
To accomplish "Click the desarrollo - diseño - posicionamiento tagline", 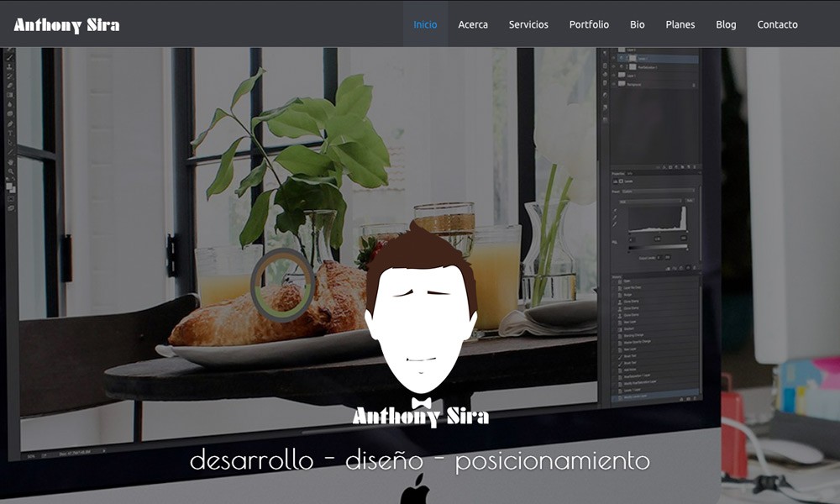I will pyautogui.click(x=420, y=460).
